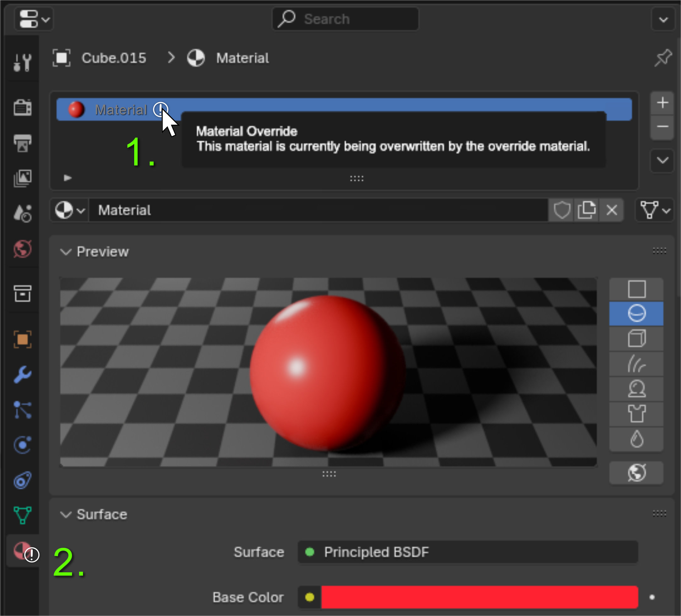Screen dimensions: 681x616
Task: Open the Render properties tab
Action: pos(23,108)
